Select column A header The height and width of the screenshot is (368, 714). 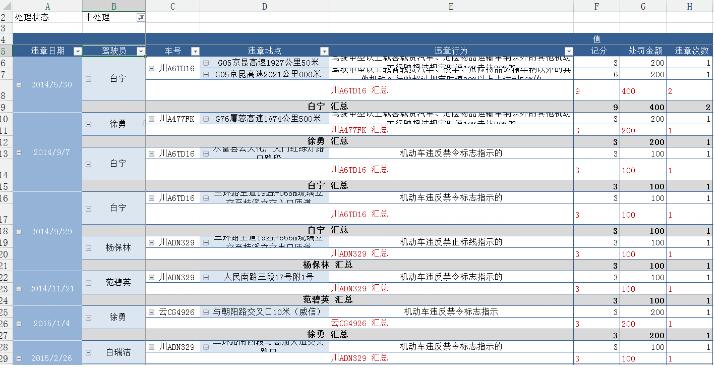coord(47,6)
